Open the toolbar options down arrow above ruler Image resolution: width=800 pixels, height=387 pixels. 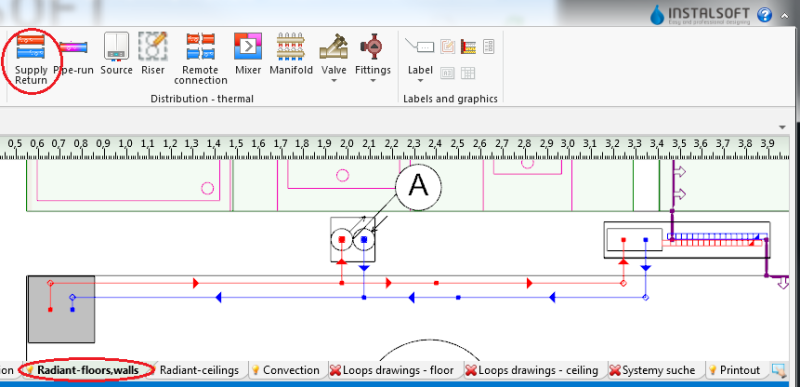(x=782, y=127)
